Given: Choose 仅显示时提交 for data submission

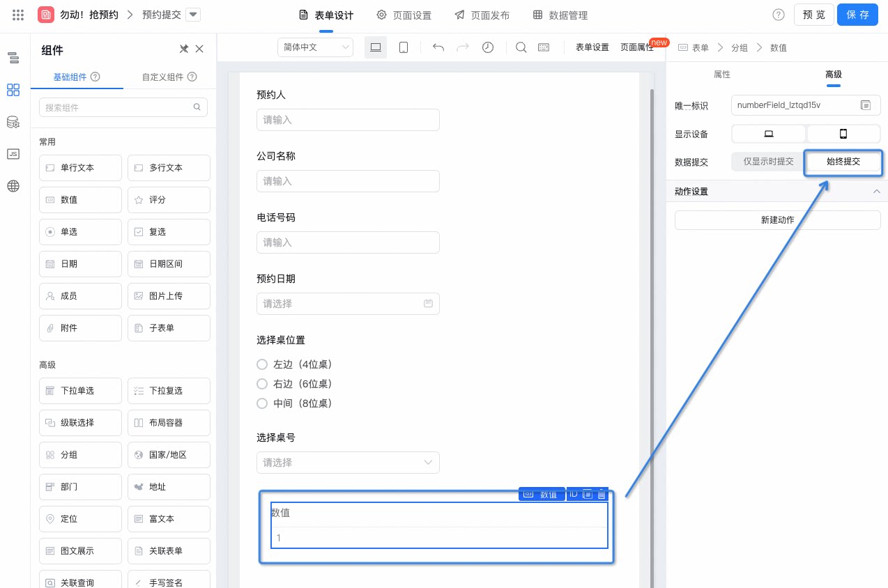Looking at the screenshot, I should [x=768, y=162].
